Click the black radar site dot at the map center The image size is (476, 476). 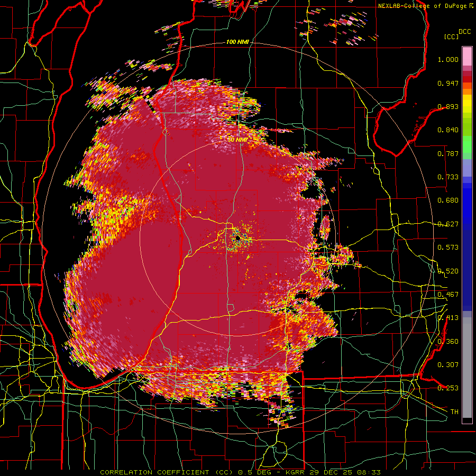(x=237, y=239)
